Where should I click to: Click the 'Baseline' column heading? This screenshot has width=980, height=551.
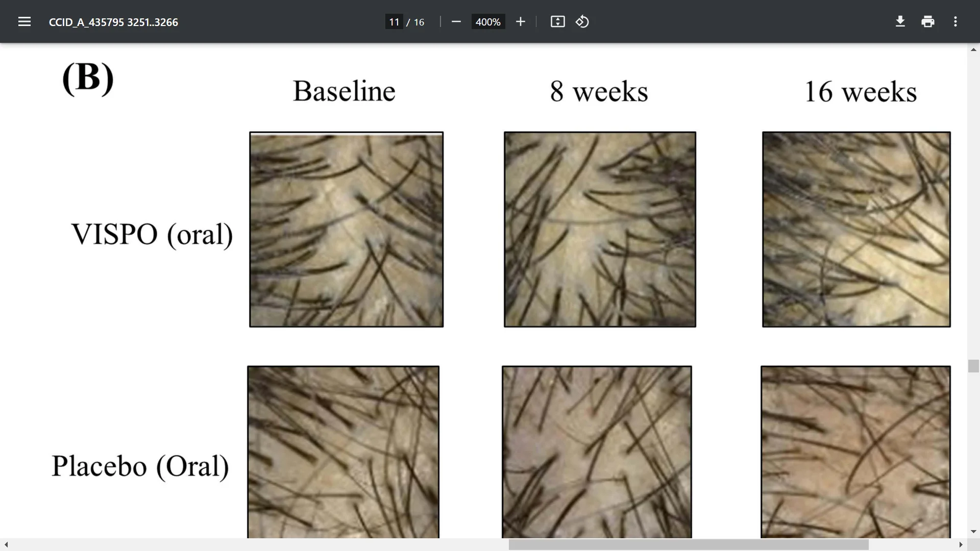(x=344, y=91)
